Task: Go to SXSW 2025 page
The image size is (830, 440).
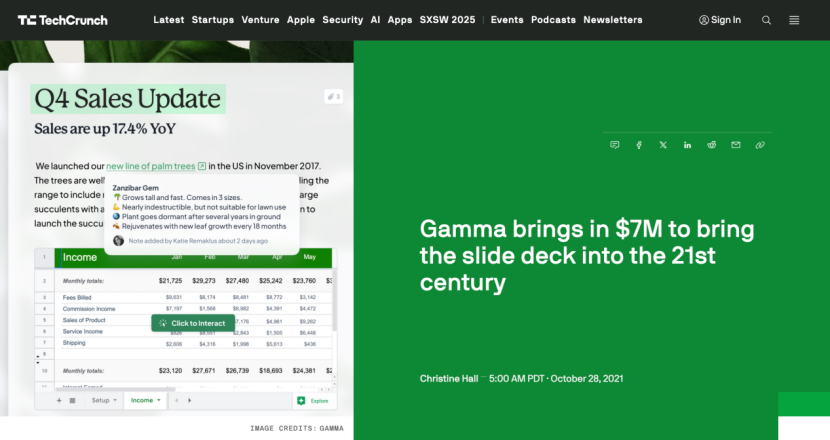Action: [447, 20]
